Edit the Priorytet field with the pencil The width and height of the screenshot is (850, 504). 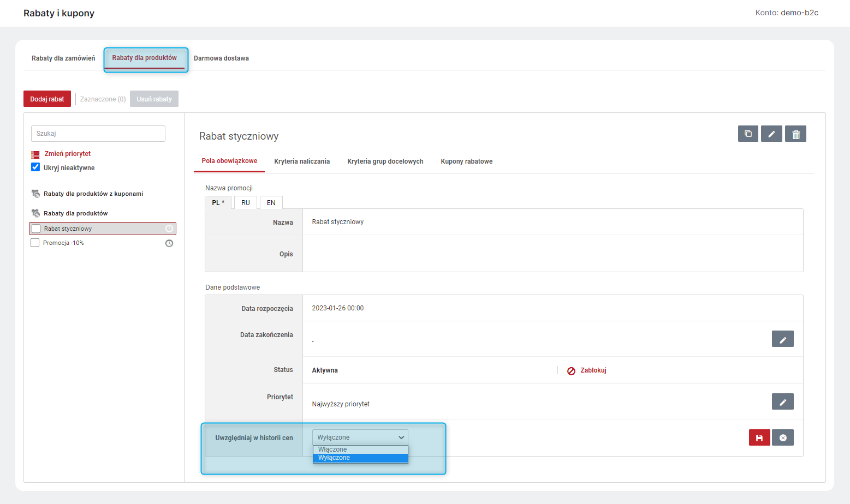click(x=783, y=401)
